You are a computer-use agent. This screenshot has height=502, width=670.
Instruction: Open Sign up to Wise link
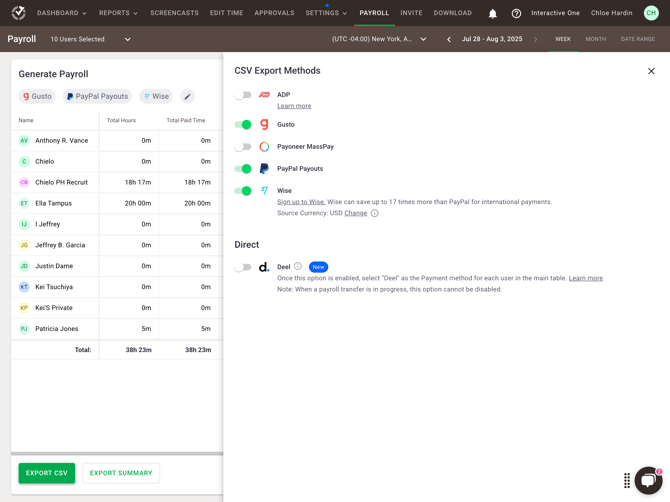pyautogui.click(x=301, y=202)
